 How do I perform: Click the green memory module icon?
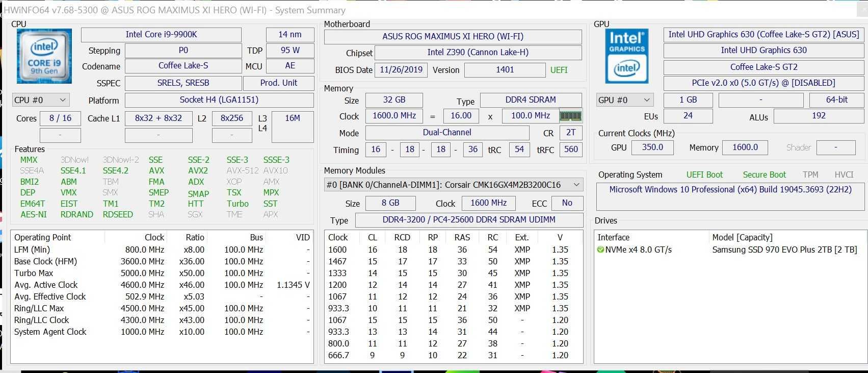pos(570,116)
